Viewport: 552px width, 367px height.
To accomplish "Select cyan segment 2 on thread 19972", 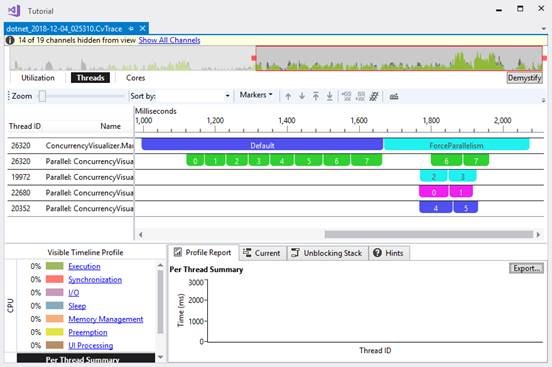I will coord(434,176).
